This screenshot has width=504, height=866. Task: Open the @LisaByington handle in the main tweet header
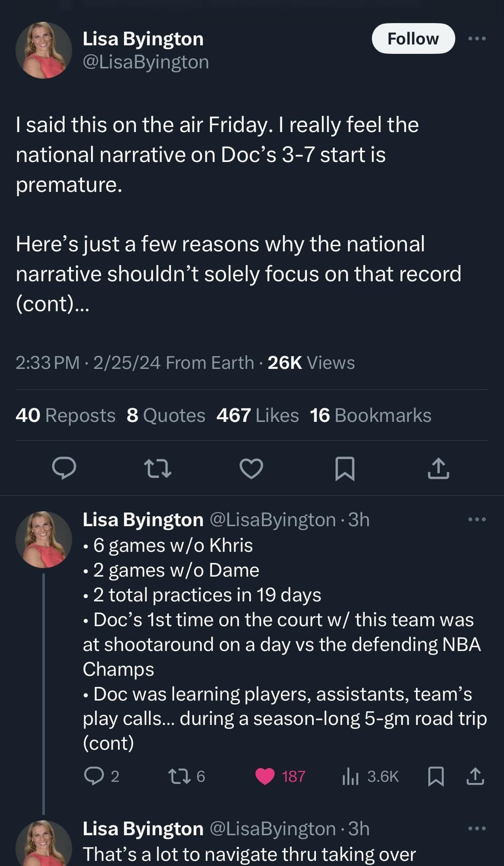point(146,62)
